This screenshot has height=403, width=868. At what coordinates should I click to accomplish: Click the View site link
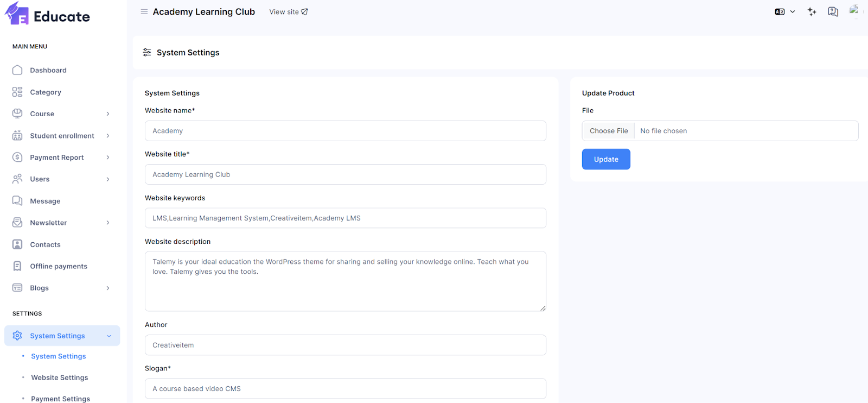(288, 12)
